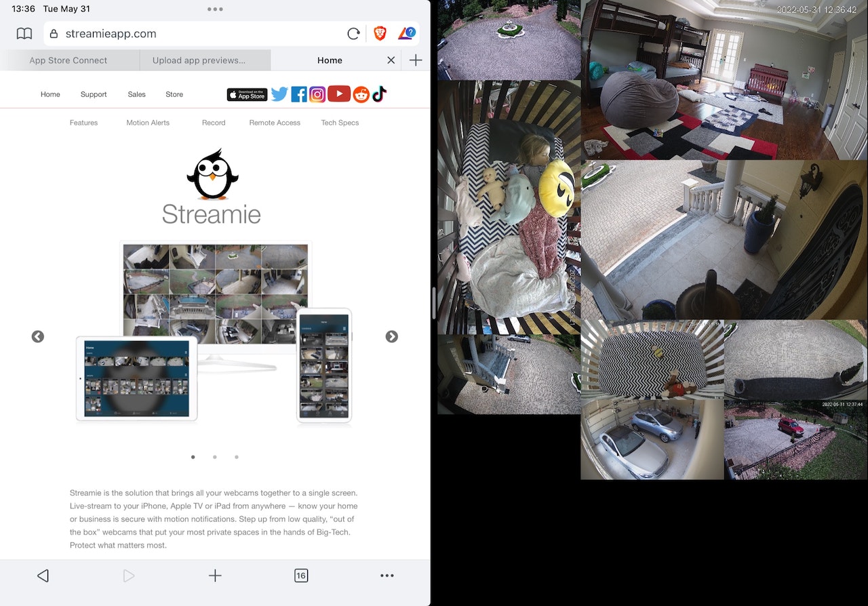Open Store in site navigation

174,94
